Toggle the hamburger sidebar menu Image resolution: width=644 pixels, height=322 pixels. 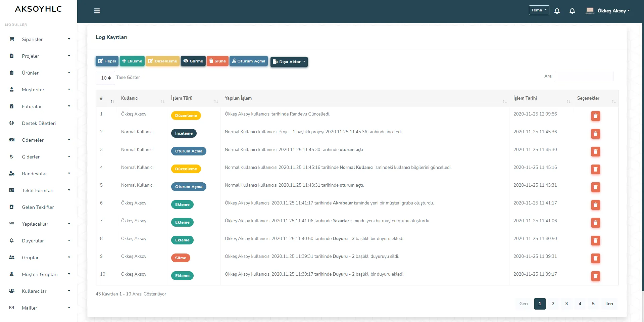coord(97,11)
